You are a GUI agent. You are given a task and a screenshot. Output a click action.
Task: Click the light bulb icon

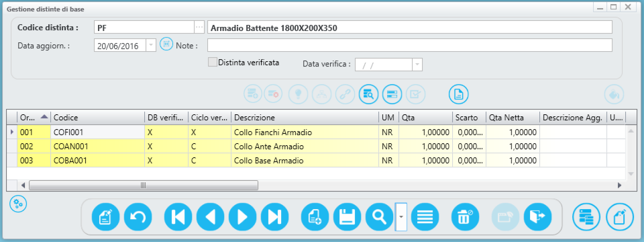[299, 94]
